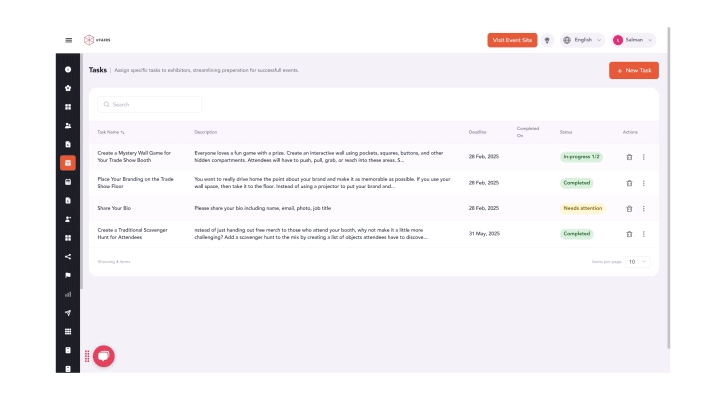The width and height of the screenshot is (726, 400).
Task: Click the lightbulb tips icon
Action: [x=547, y=40]
